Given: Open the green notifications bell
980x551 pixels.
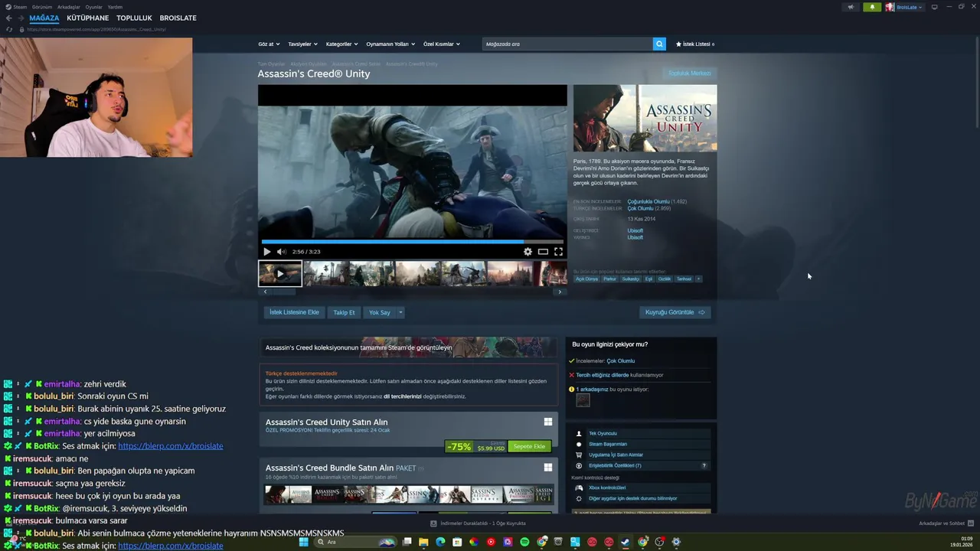Looking at the screenshot, I should [871, 7].
